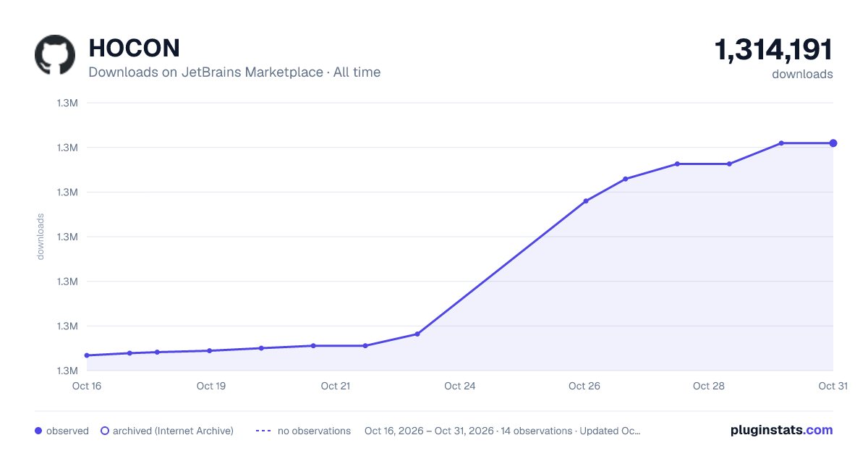The width and height of the screenshot is (868, 456).
Task: Select the HOCON title heading
Action: [134, 48]
